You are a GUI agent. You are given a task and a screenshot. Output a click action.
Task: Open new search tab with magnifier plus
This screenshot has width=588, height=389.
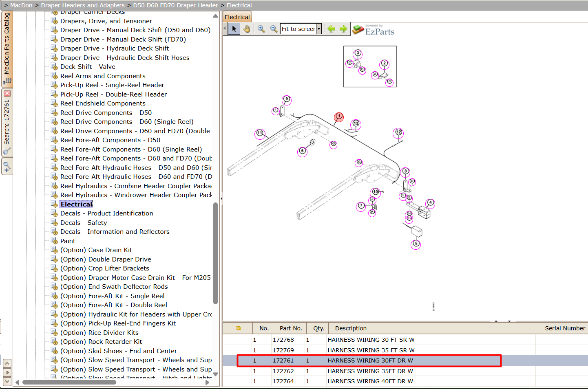click(7, 167)
